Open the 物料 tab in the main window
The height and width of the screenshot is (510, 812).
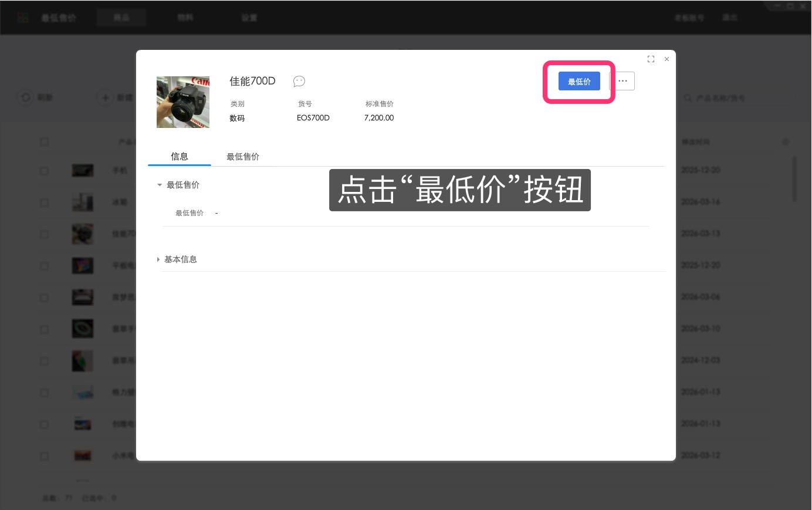pyautogui.click(x=185, y=18)
